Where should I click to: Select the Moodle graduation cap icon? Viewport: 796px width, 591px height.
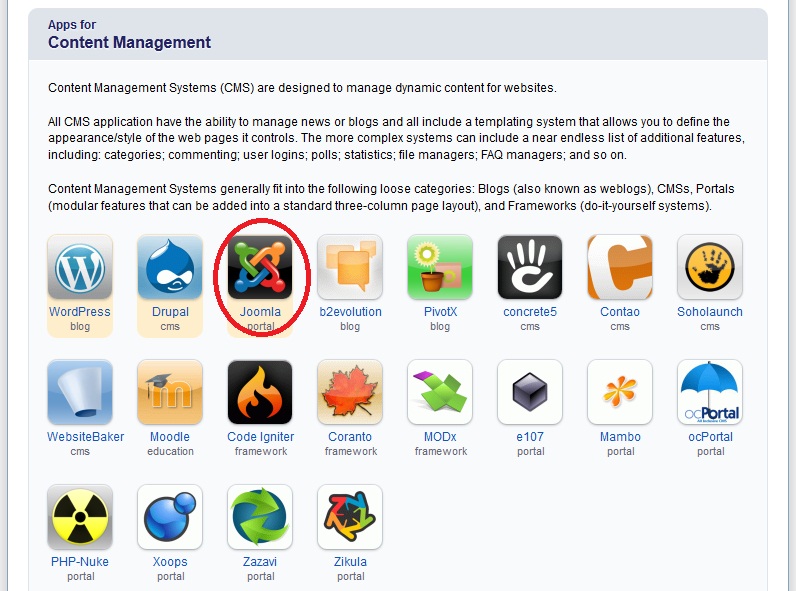170,392
